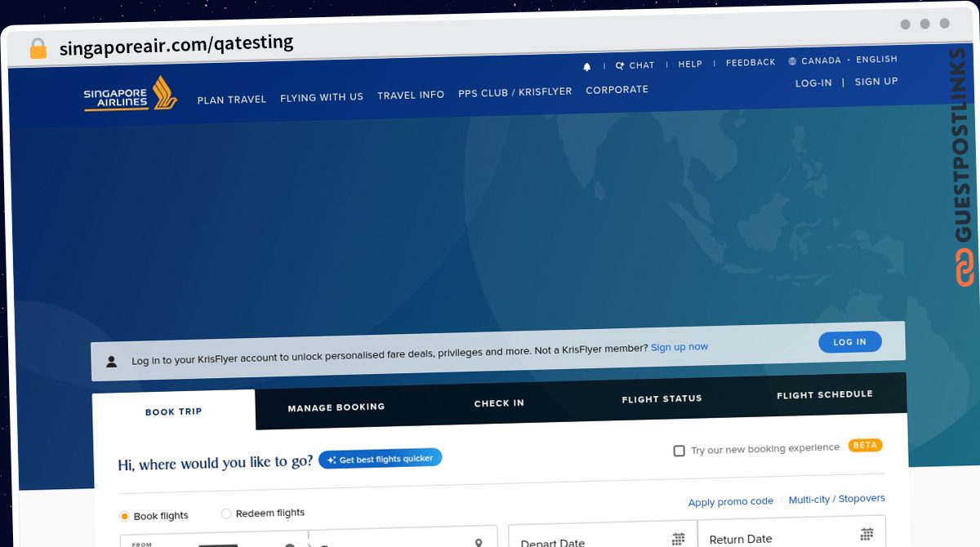The image size is (980, 547).
Task: Switch to the Flight Status tab
Action: [x=661, y=398]
